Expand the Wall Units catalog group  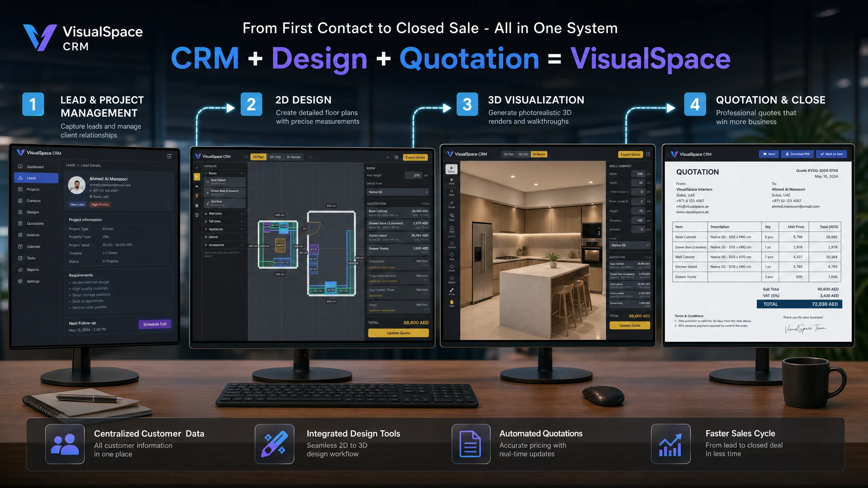pos(225,213)
